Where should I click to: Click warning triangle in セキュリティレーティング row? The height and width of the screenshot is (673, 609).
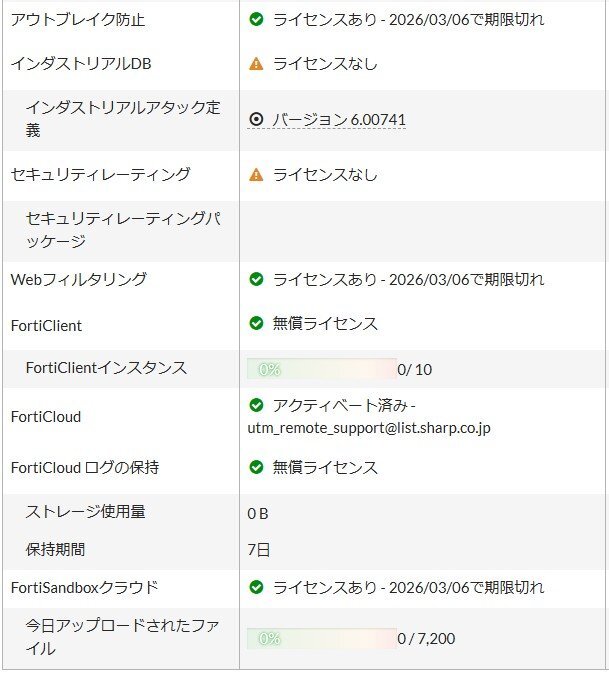pos(256,175)
